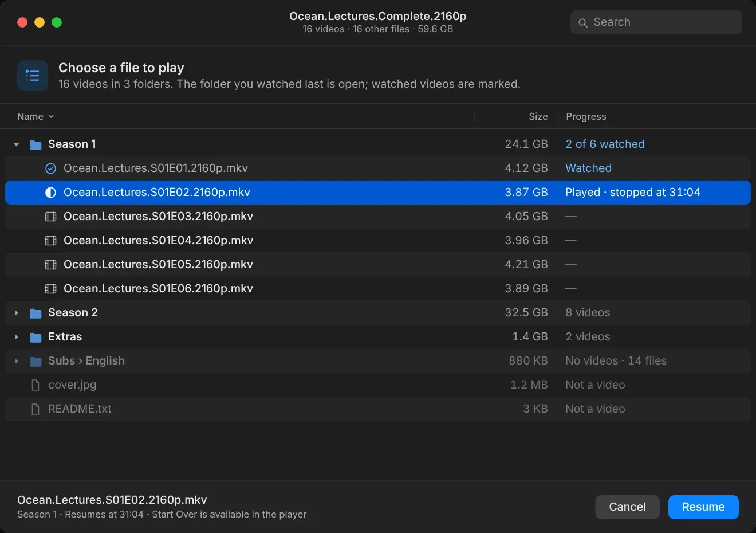Viewport: 756px width, 533px height.
Task: Click 'No videos · 14 files' label
Action: (616, 361)
